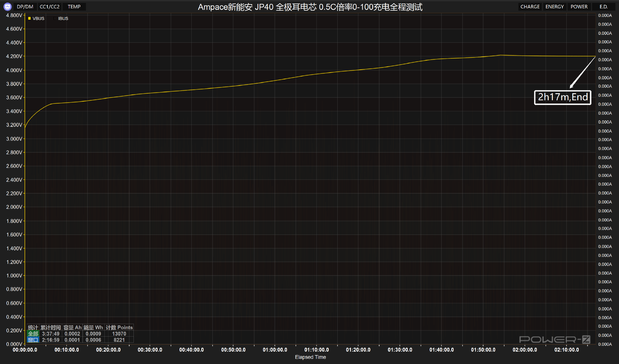The height and width of the screenshot is (364, 619).
Task: Click the 02:10:00.0 time axis tick
Action: click(x=566, y=350)
